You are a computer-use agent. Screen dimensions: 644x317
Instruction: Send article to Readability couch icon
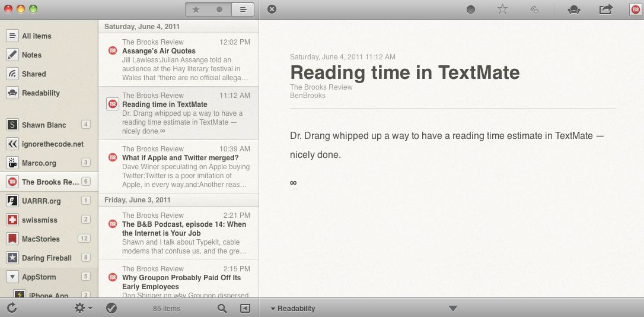pos(573,9)
